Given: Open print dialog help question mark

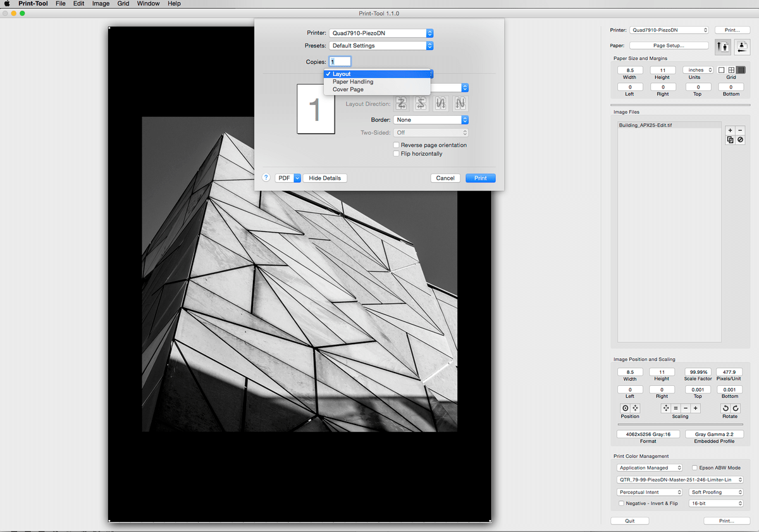Looking at the screenshot, I should coord(266,178).
